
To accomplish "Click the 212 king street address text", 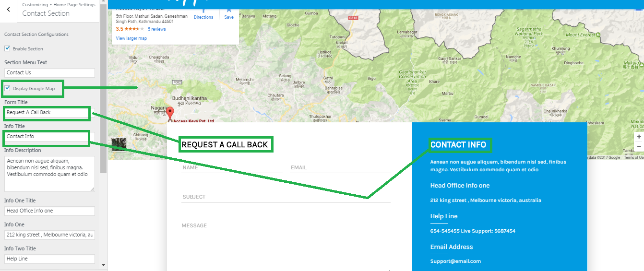I will (x=486, y=200).
